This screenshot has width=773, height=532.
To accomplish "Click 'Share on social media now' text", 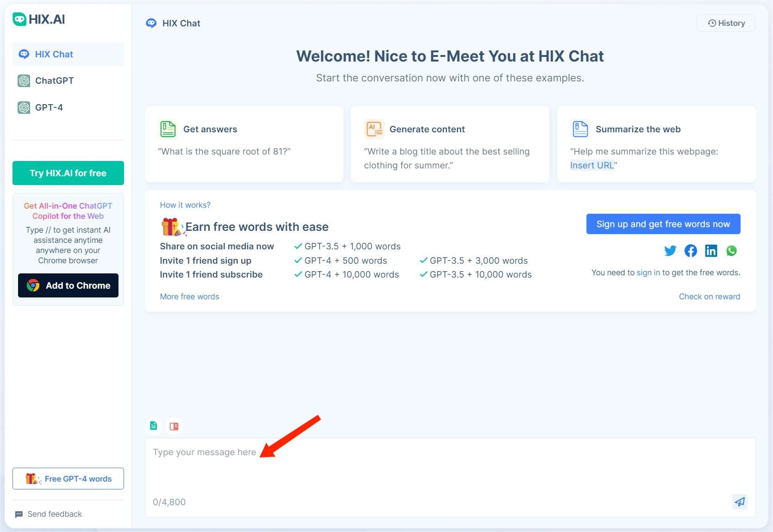I will [x=217, y=246].
